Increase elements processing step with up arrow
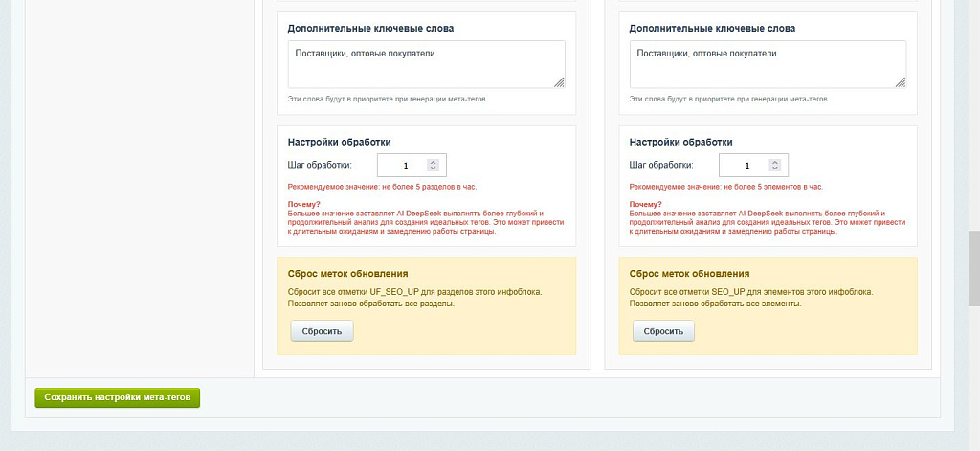Image resolution: width=980 pixels, height=451 pixels. (774, 162)
